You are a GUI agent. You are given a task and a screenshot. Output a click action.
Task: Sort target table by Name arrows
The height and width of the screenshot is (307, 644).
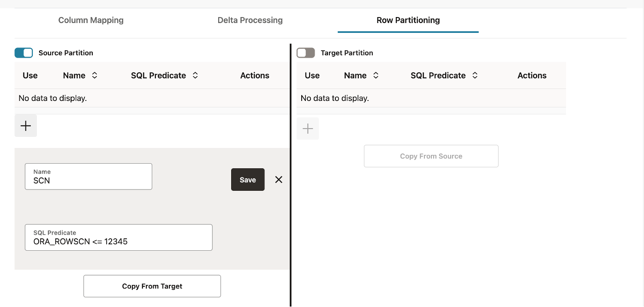point(376,76)
